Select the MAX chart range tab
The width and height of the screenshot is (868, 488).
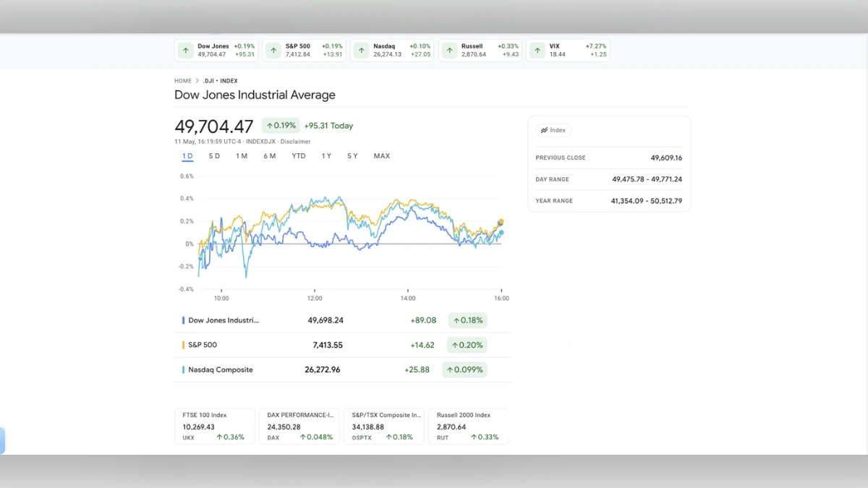pos(382,156)
